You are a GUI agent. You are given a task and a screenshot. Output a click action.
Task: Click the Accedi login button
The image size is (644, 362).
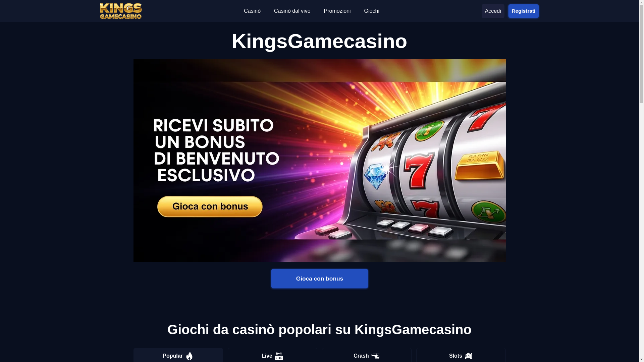493,11
